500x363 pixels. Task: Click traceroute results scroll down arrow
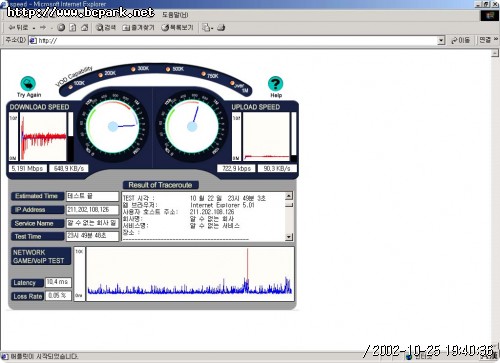pyautogui.click(x=289, y=237)
